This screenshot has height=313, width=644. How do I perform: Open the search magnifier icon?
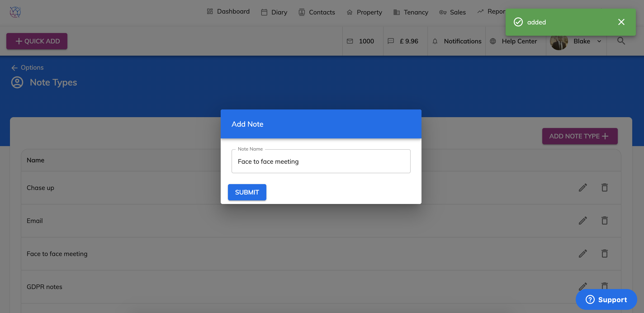click(621, 41)
